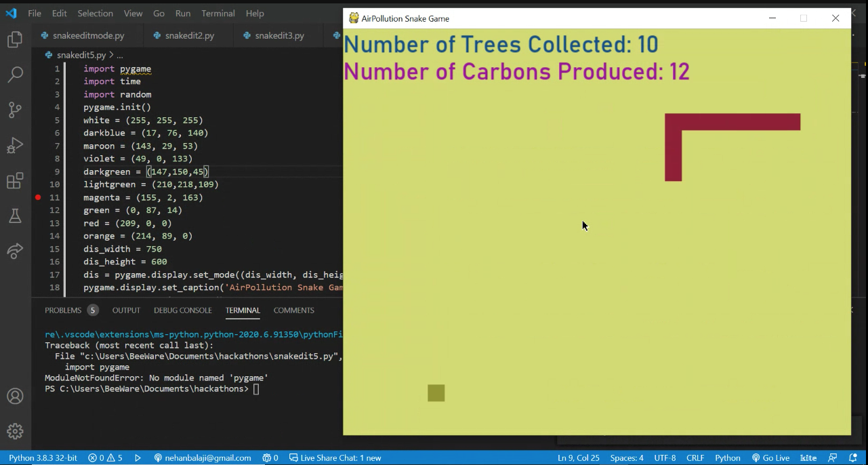Open the Live Share view icon
This screenshot has width=868, height=465.
click(15, 251)
